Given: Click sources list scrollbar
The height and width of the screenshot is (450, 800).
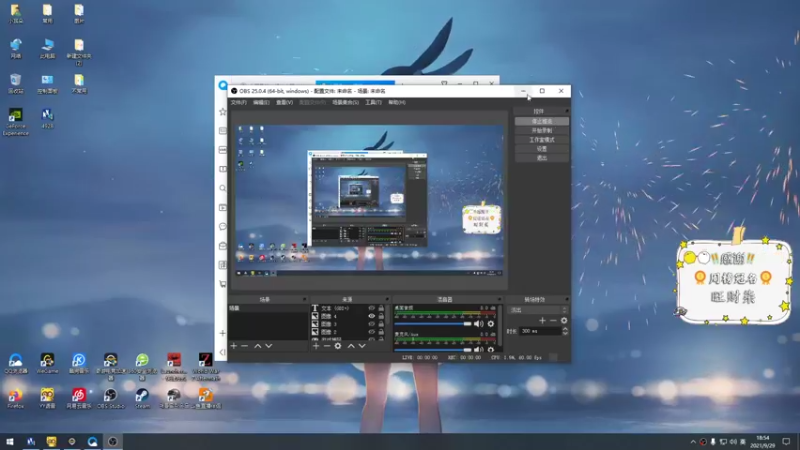Looking at the screenshot, I should [388, 315].
